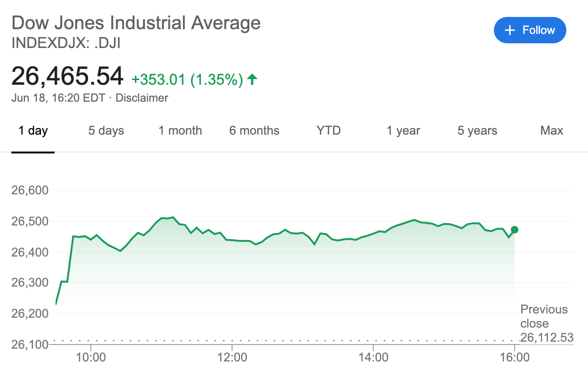The height and width of the screenshot is (369, 588).
Task: Show the 5 years chart
Action: coord(477,130)
